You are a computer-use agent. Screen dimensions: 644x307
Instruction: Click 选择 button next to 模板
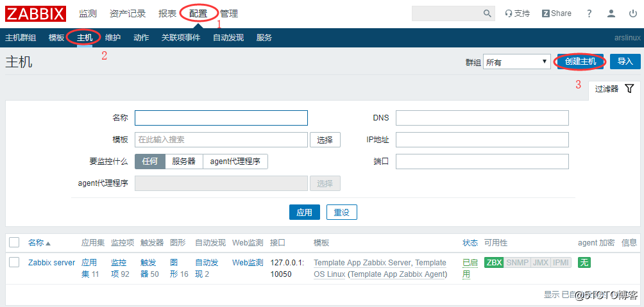point(325,140)
